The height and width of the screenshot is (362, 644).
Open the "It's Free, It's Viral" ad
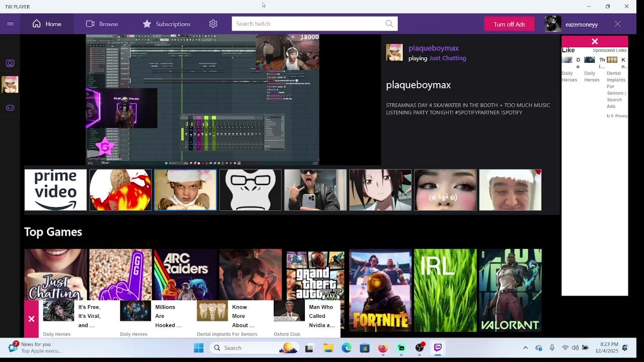(77, 318)
